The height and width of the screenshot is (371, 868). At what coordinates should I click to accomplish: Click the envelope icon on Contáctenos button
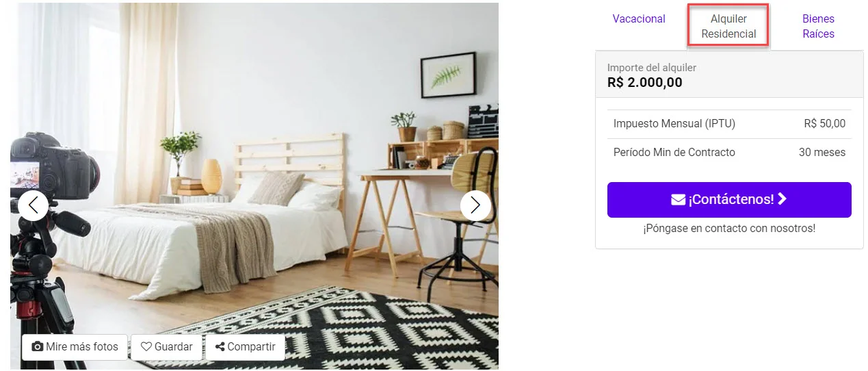pos(679,200)
